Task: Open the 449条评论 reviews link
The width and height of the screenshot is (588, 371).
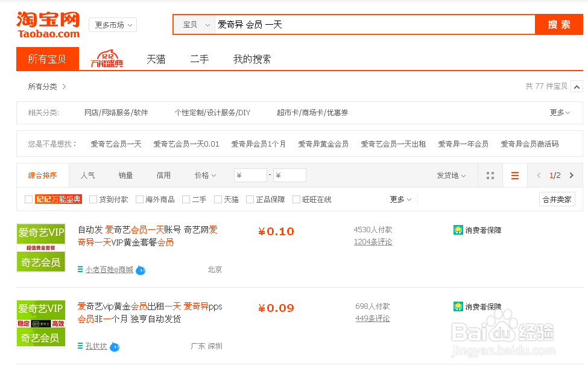Action: tap(373, 319)
